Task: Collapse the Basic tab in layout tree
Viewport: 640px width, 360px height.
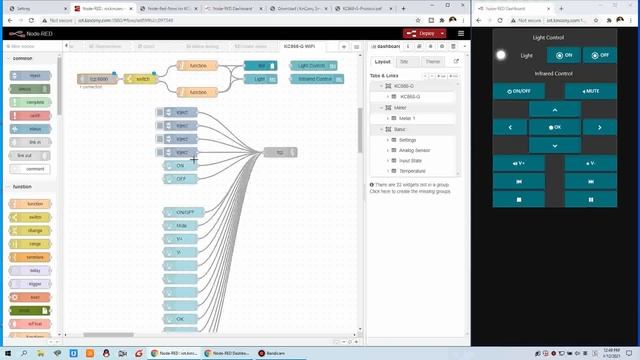Action: tap(381, 129)
